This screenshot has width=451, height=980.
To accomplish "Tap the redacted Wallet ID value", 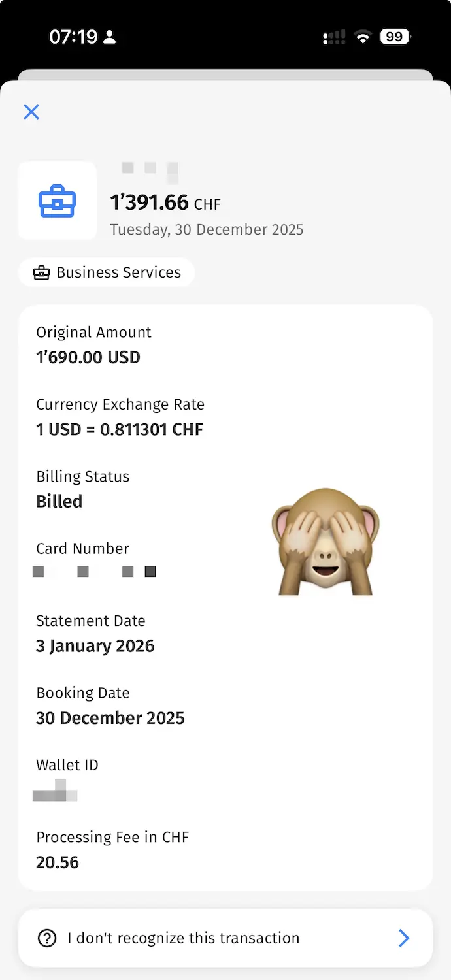I will [55, 792].
